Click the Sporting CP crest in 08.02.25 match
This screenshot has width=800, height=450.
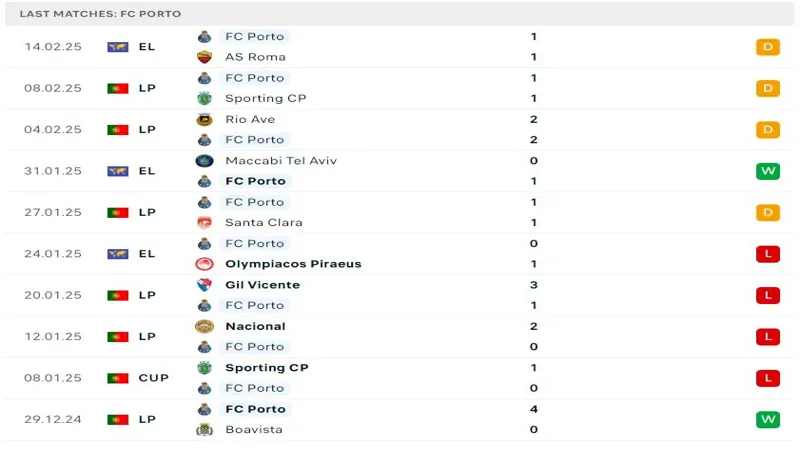[x=204, y=98]
